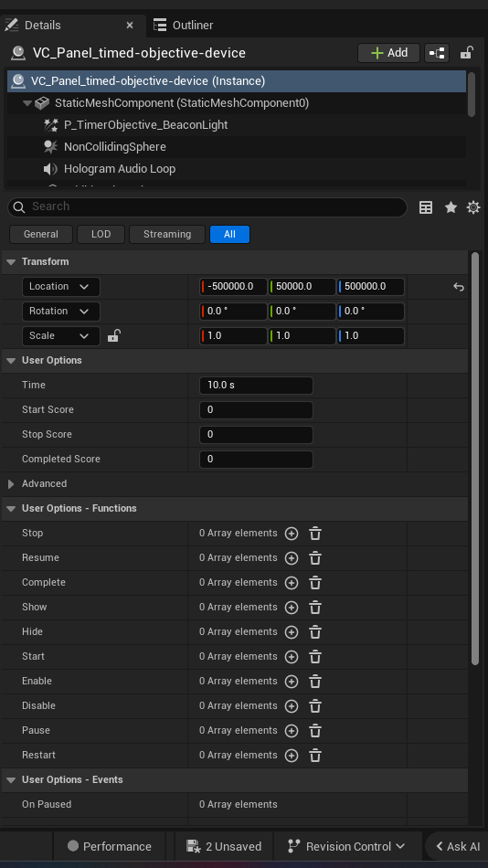The width and height of the screenshot is (488, 868).
Task: Clear Complete array with trash icon
Action: [x=315, y=583]
